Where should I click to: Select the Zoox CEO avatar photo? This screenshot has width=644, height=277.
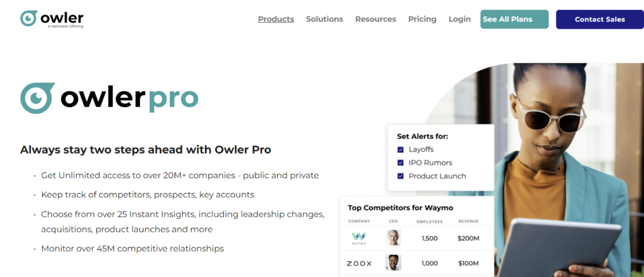(x=393, y=263)
